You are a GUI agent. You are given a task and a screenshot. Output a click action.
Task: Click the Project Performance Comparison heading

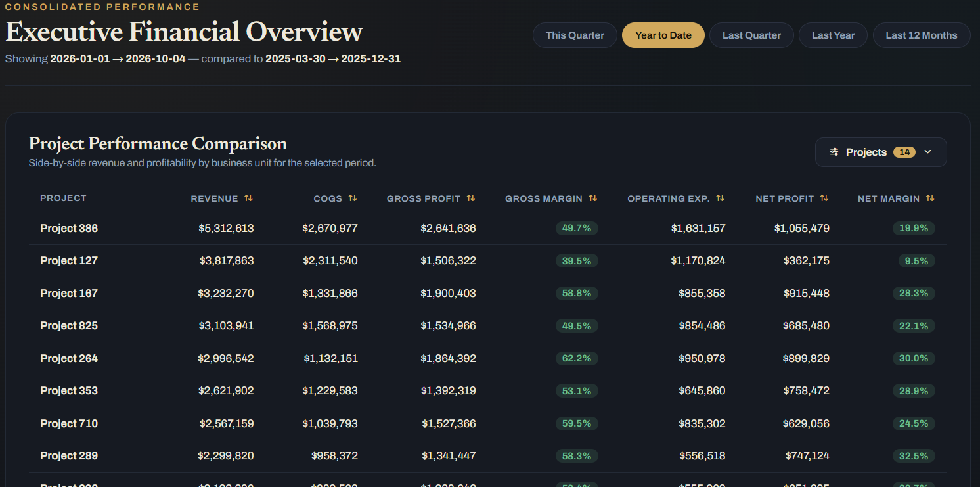tap(158, 143)
